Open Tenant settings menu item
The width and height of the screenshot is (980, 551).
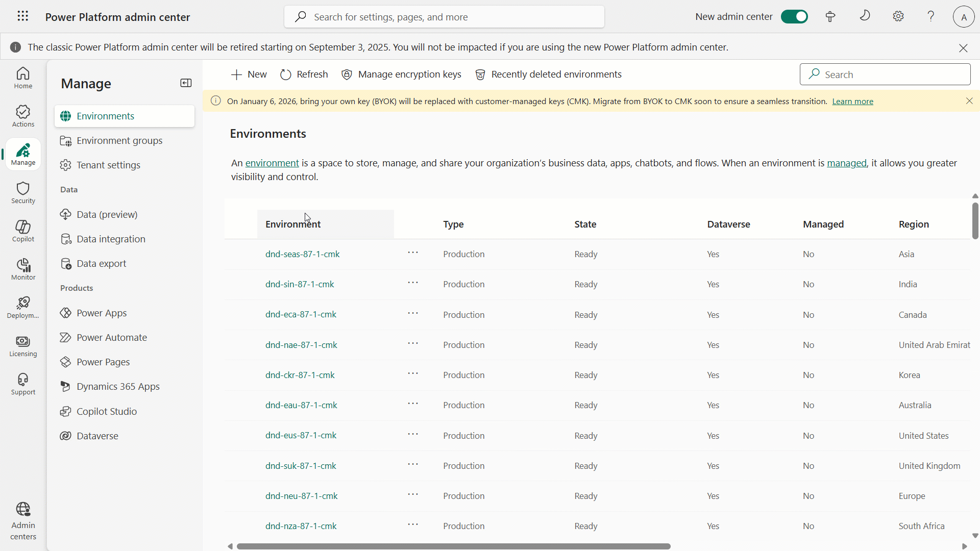click(108, 165)
